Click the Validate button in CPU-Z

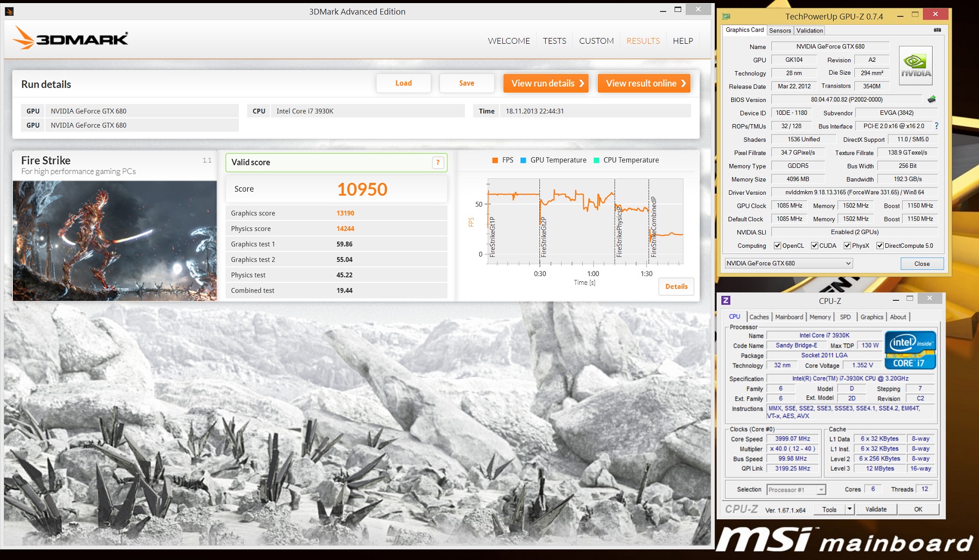point(876,509)
